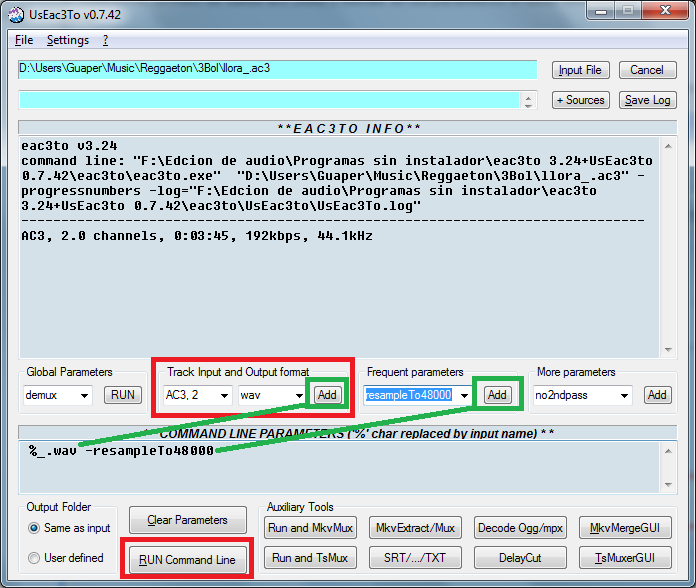Screen dimensions: 696x588
Task: Click the 'eac3to v3.24' log line
Action: coord(69,146)
